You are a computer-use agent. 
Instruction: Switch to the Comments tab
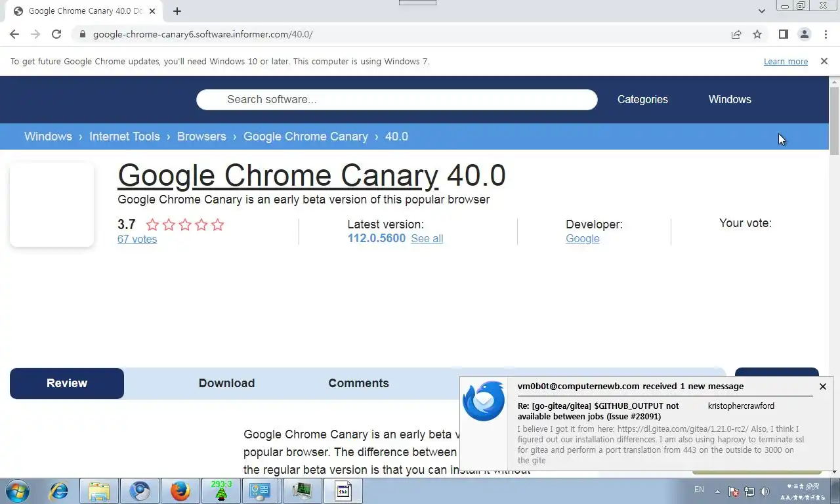[359, 383]
